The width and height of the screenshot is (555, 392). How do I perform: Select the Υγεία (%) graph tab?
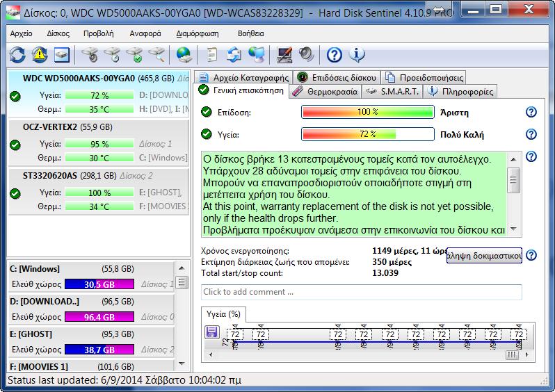click(x=223, y=314)
